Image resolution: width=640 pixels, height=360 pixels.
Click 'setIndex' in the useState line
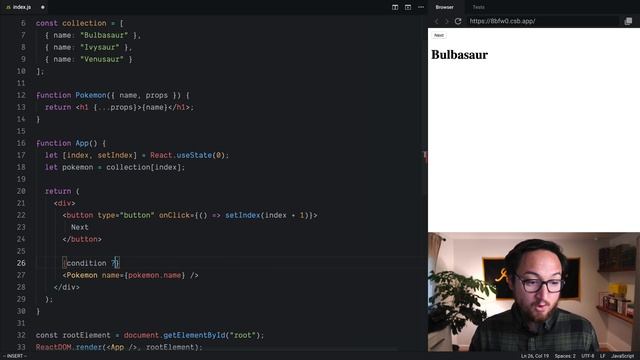(115, 156)
